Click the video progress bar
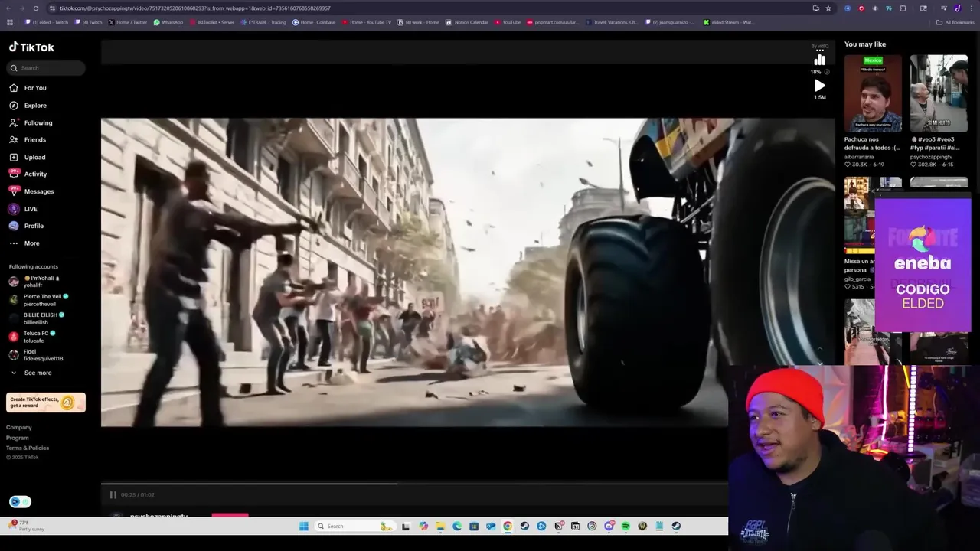Image resolution: width=980 pixels, height=551 pixels. click(413, 484)
